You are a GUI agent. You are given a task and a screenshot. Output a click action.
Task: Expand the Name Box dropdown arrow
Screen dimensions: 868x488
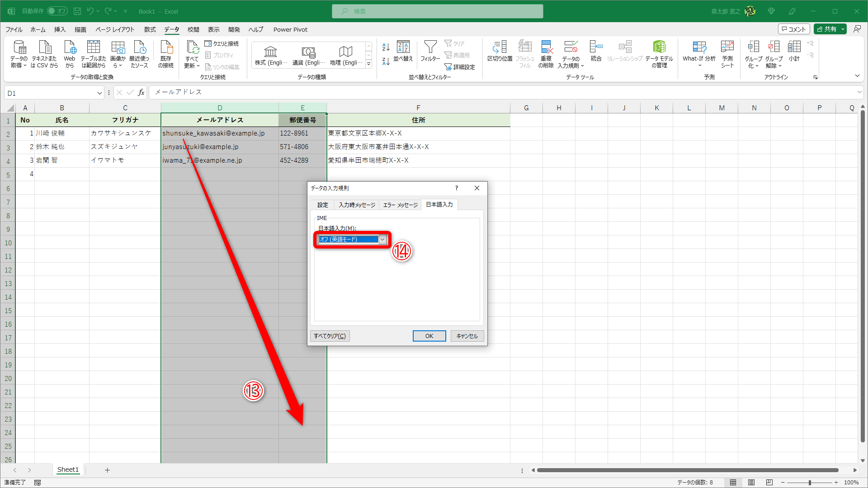pyautogui.click(x=99, y=93)
